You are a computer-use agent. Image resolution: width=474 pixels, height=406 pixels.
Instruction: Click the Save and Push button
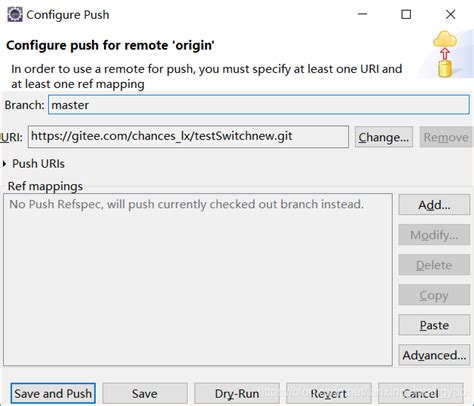(53, 393)
